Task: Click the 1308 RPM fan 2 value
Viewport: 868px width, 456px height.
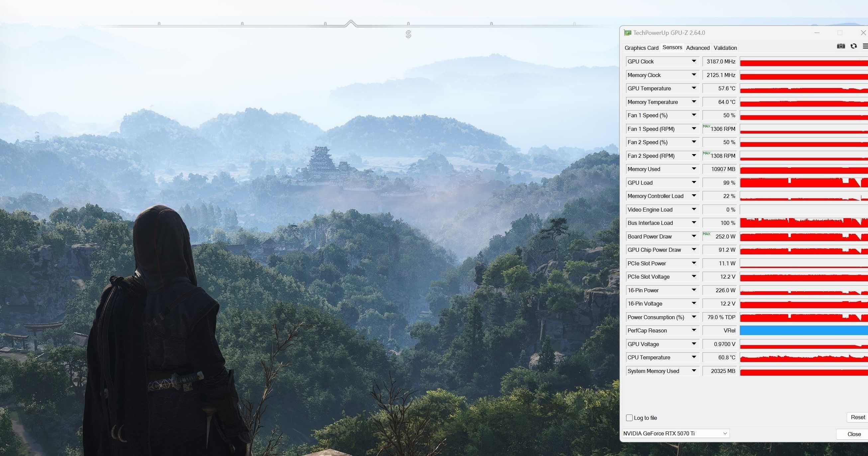Action: 720,155
